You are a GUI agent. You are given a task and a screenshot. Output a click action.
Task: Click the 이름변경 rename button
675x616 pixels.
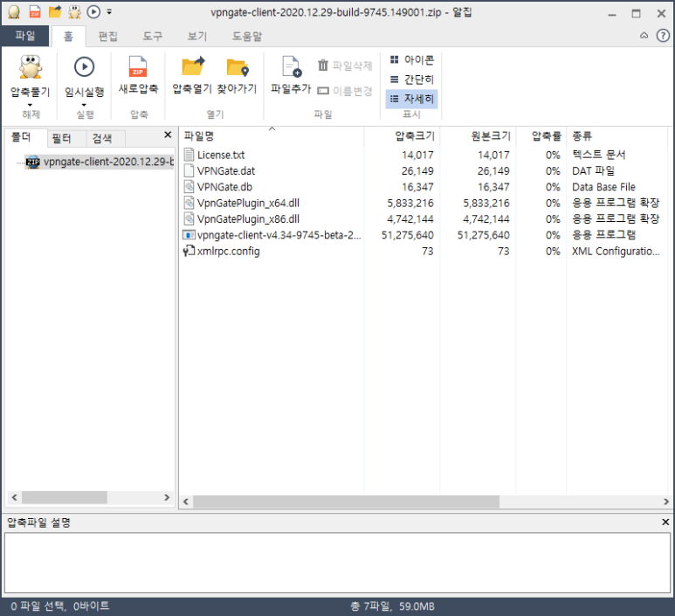click(x=345, y=91)
